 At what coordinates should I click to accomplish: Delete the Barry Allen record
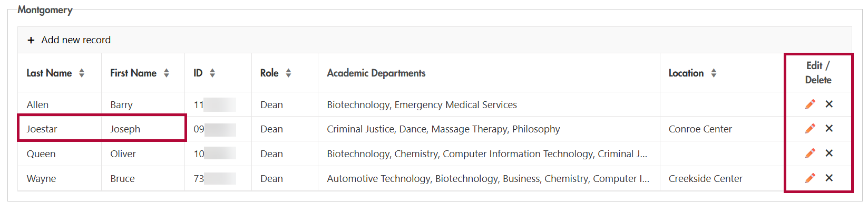[x=829, y=104]
